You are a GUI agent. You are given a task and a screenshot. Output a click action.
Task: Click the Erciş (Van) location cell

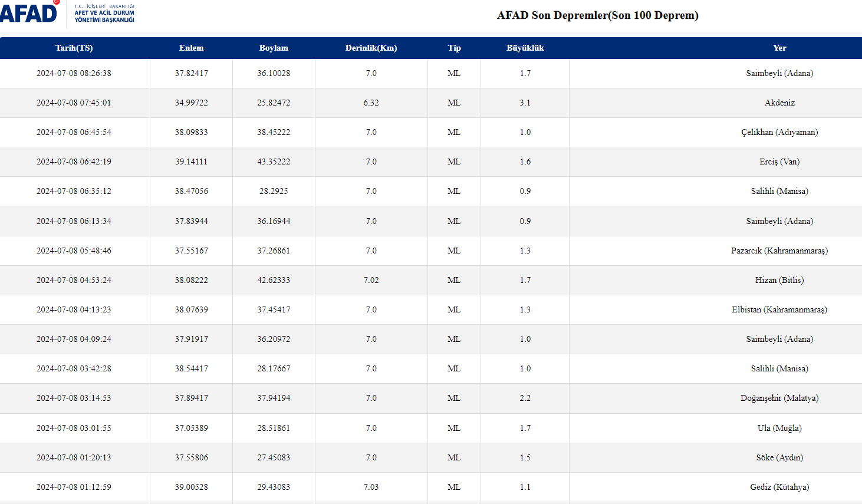779,162
